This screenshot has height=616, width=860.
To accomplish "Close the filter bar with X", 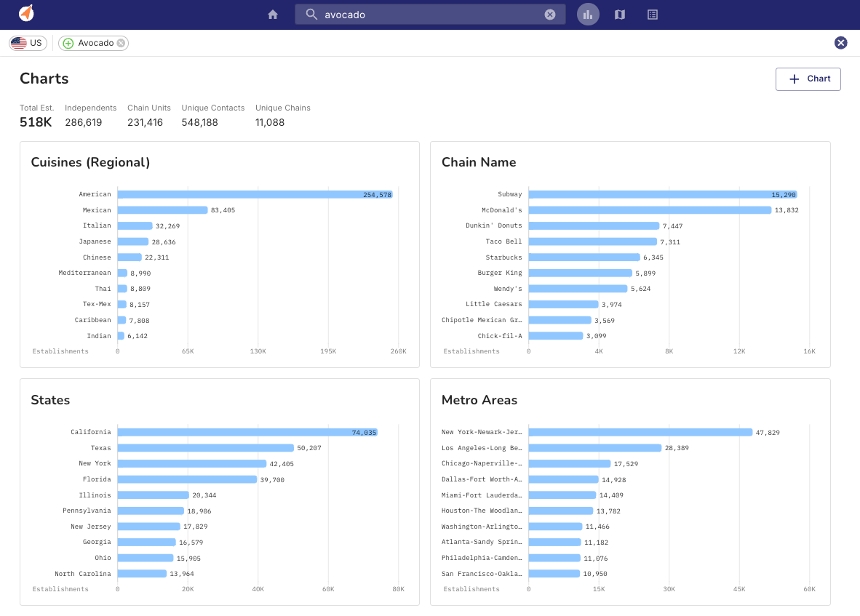I will [840, 43].
